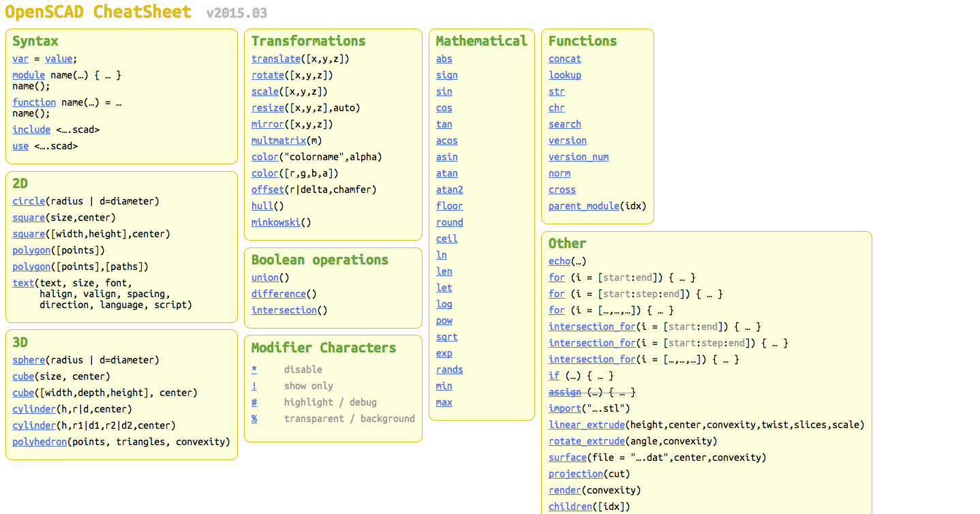
Task: Open the 'use' statement link
Action: (x=20, y=146)
